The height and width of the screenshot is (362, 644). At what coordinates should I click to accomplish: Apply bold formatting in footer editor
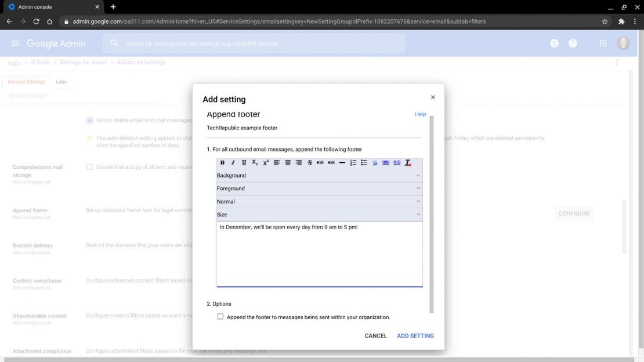(x=222, y=162)
